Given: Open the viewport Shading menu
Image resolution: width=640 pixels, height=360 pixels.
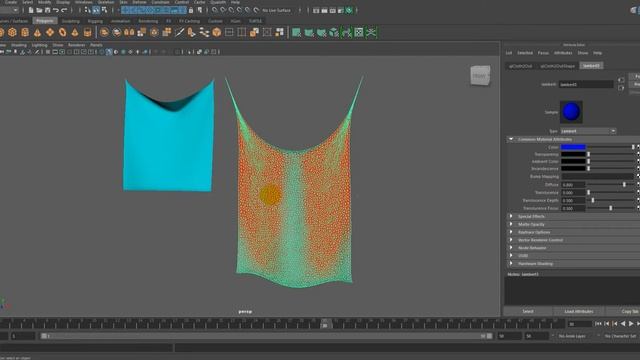Looking at the screenshot, I should (x=19, y=45).
